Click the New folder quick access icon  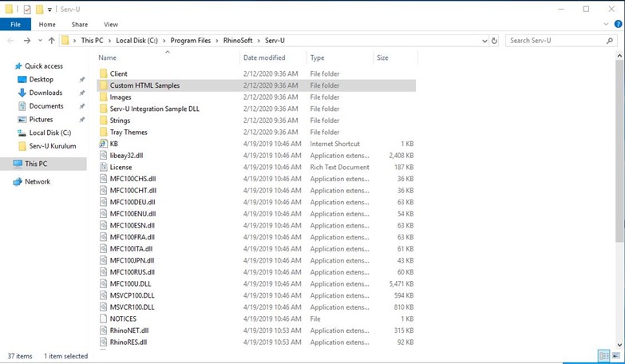[39, 9]
